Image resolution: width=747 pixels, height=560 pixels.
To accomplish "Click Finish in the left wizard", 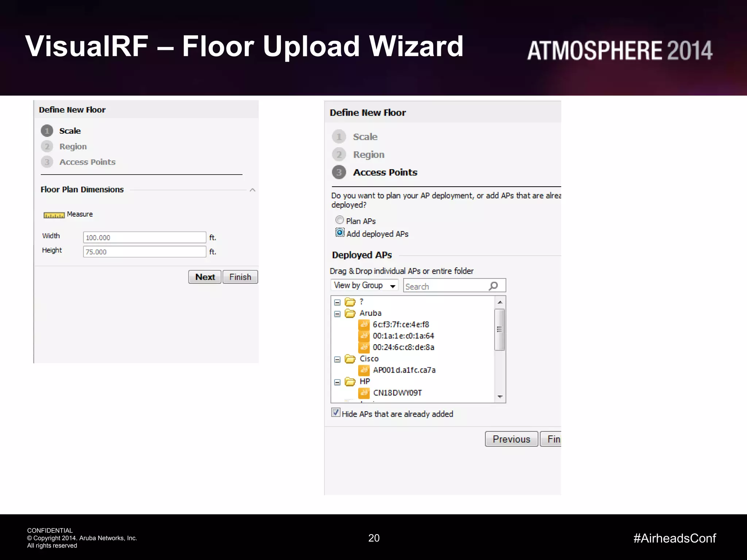I will pyautogui.click(x=240, y=277).
